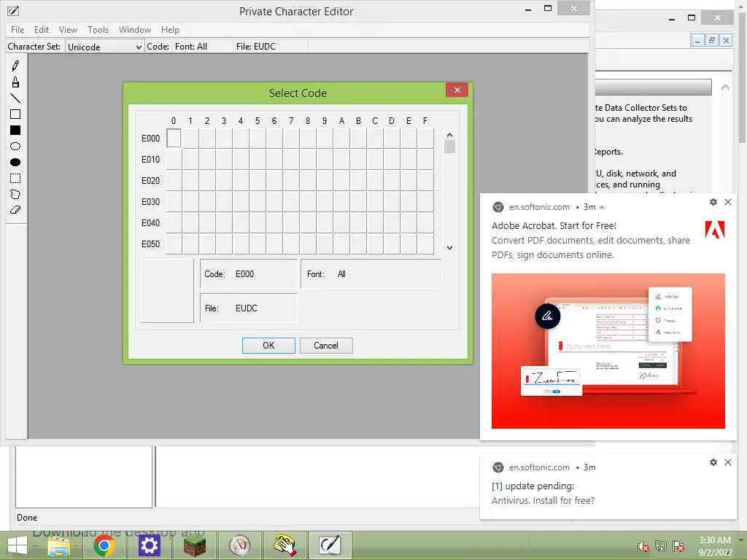Image resolution: width=747 pixels, height=560 pixels.
Task: Click the Adobe Acrobat ad image
Action: 608,351
